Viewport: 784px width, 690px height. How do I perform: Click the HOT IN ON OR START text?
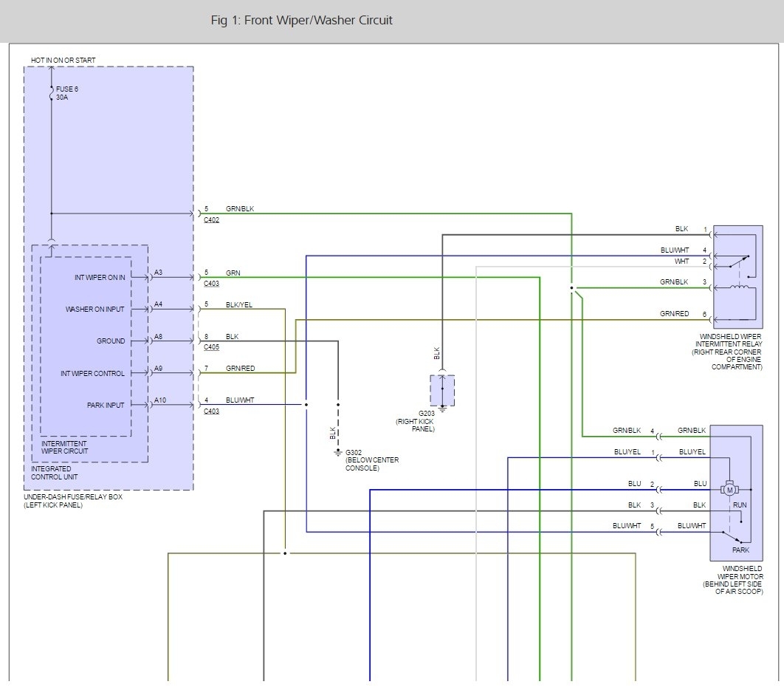[63, 60]
